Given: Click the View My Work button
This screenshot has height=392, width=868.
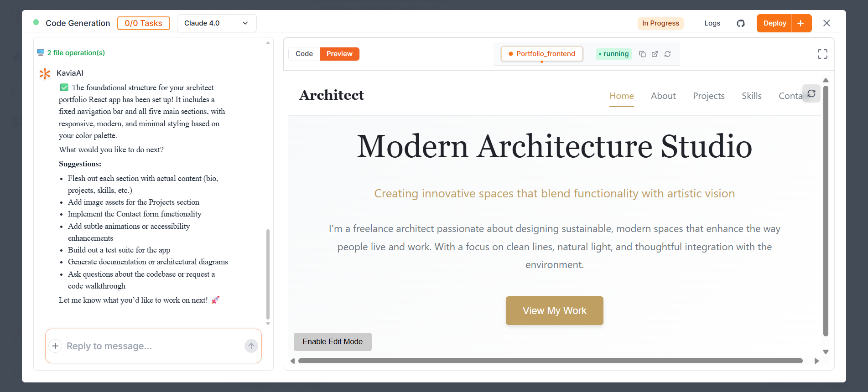Looking at the screenshot, I should (554, 311).
